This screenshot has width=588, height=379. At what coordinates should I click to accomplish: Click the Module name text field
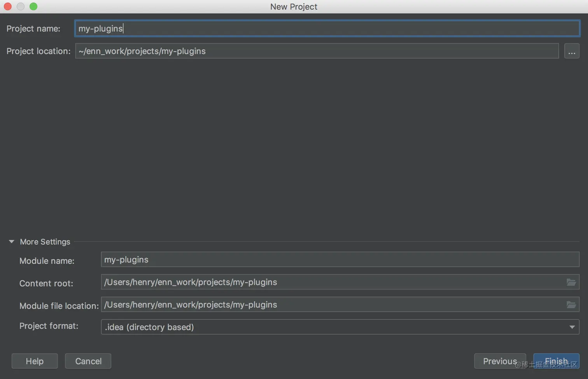(340, 260)
